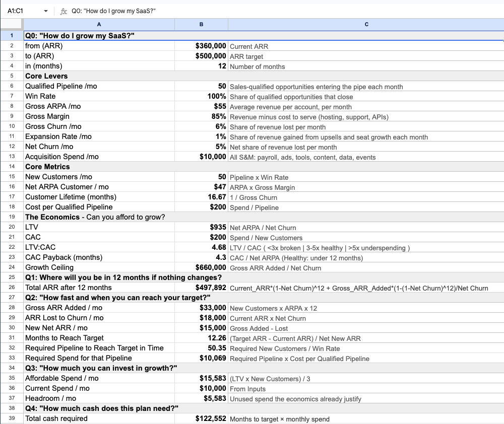Click the 'Expansion Rate /mo' cell
The width and height of the screenshot is (504, 424).
pos(99,136)
